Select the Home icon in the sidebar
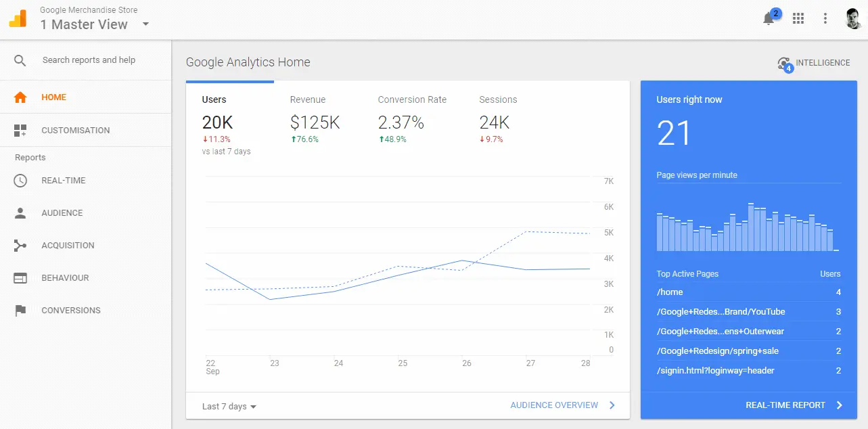Viewport: 868px width, 429px height. coord(20,97)
